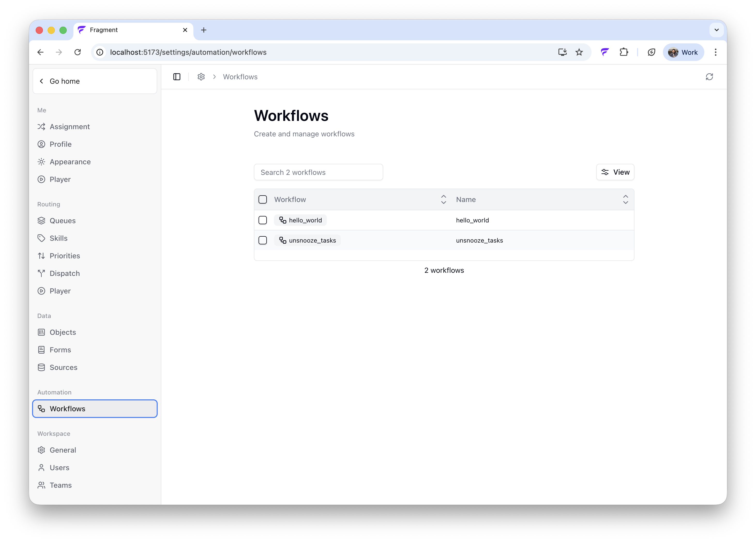Bookmark this page with star icon
756x543 pixels.
click(x=579, y=52)
